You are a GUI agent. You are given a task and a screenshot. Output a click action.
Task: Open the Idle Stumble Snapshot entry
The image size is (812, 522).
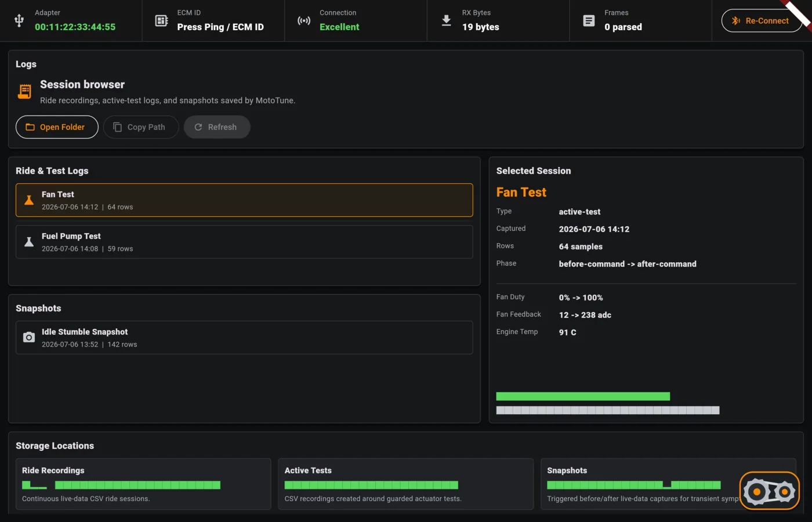coord(244,338)
